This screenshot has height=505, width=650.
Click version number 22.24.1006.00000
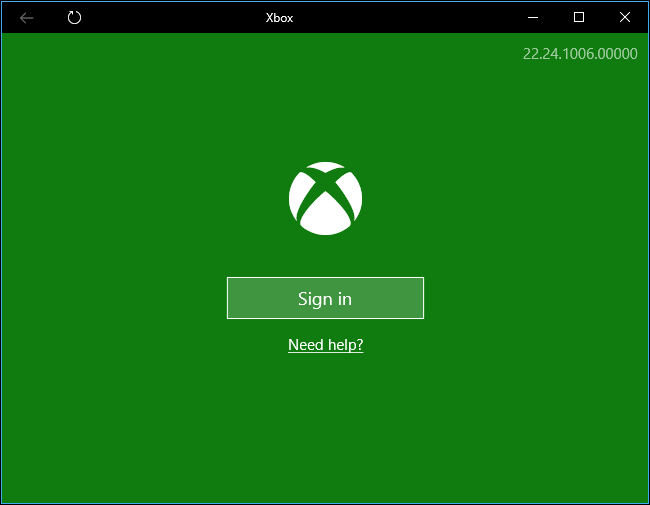[x=580, y=54]
